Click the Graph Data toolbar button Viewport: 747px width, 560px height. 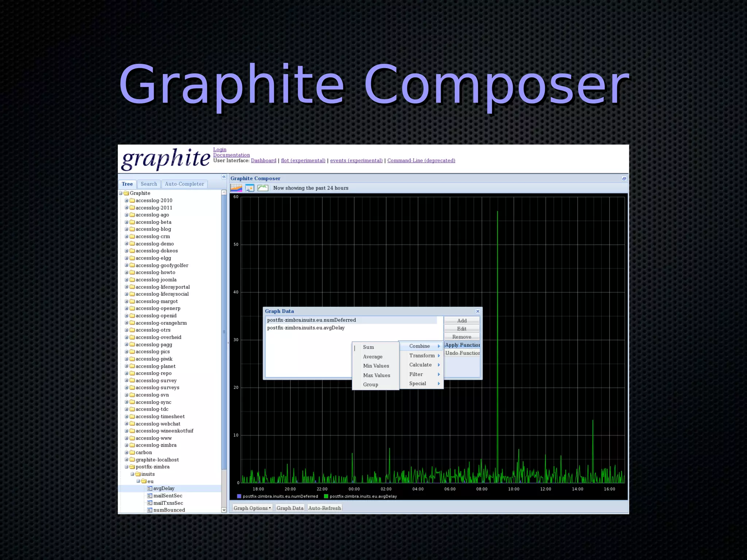[290, 508]
